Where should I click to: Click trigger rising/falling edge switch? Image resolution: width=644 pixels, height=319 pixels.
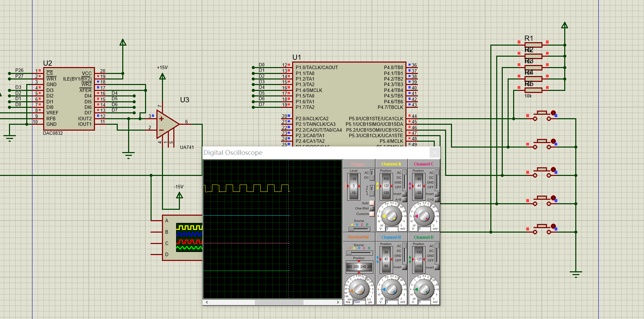372,190
